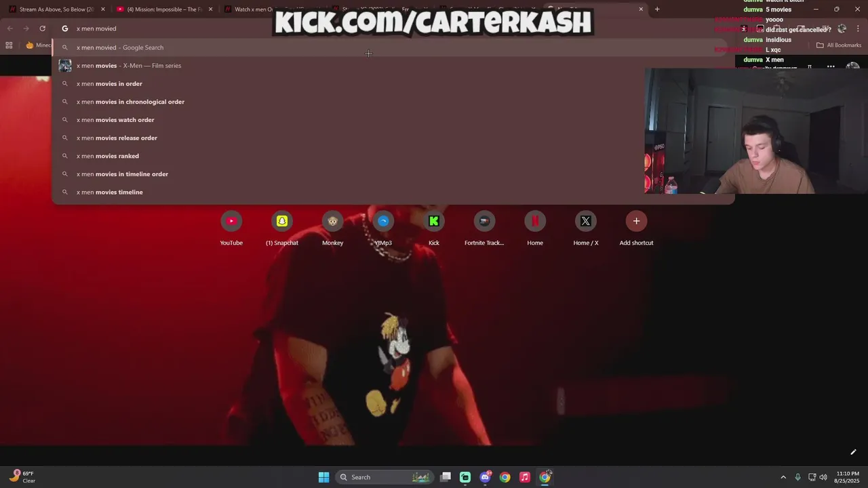The height and width of the screenshot is (488, 868).
Task: Open the weather widget showing 69°F Clear
Action: [22, 477]
